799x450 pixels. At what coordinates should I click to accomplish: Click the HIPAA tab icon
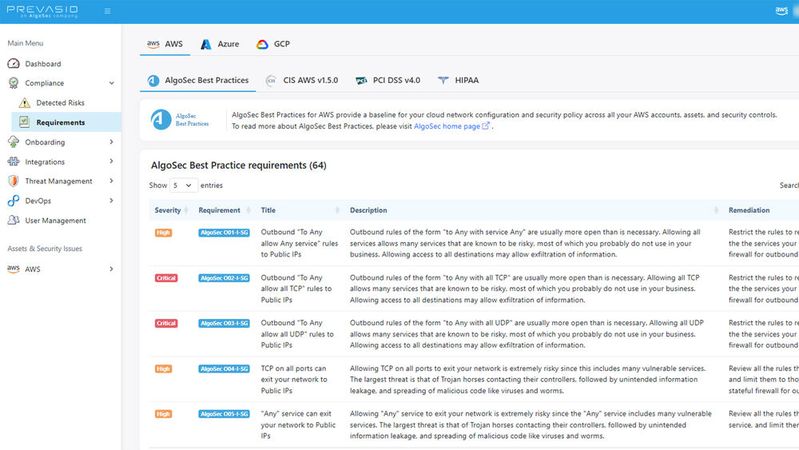[x=443, y=81]
